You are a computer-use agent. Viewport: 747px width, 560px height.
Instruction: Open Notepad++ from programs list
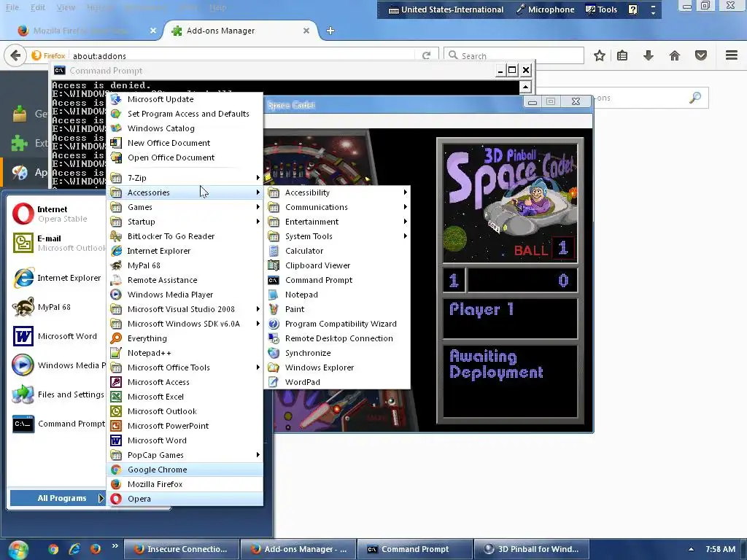185,353
